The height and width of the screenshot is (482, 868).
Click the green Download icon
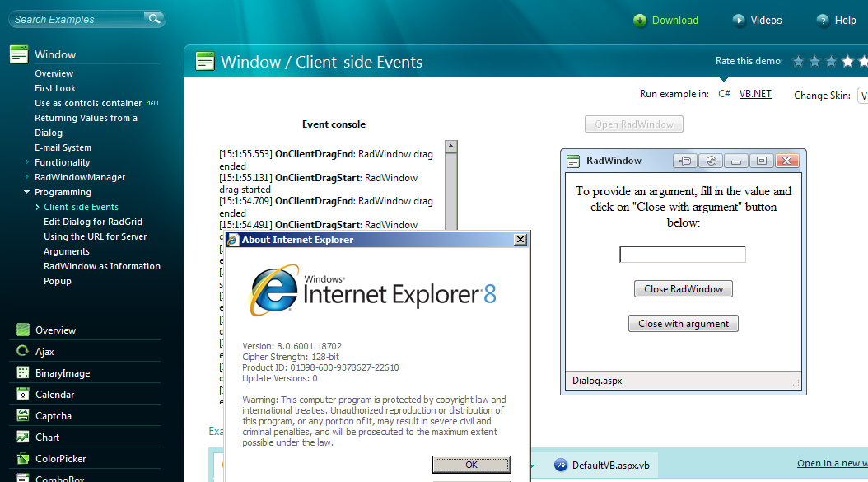tap(640, 21)
